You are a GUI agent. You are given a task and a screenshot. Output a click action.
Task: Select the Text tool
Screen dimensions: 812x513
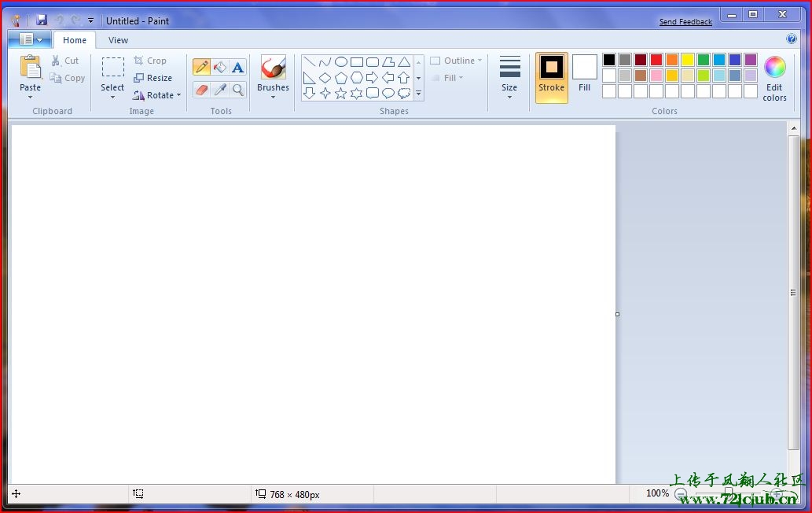point(238,68)
